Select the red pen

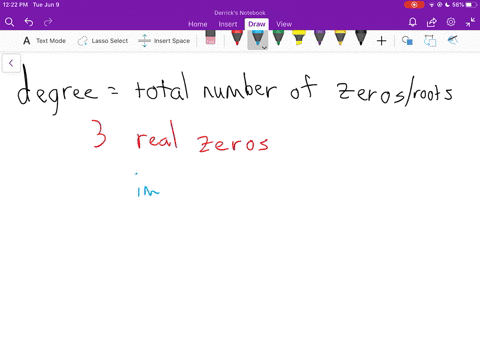pos(237,37)
